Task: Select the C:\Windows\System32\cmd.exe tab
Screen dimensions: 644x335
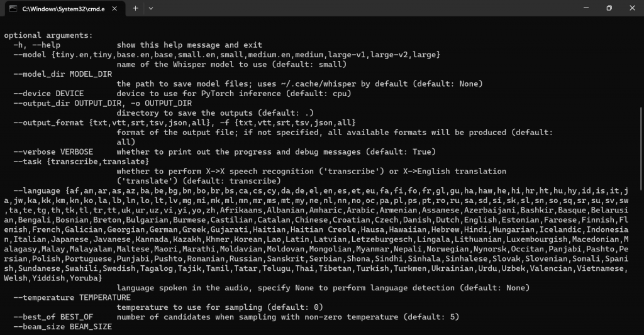Action: pyautogui.click(x=64, y=9)
